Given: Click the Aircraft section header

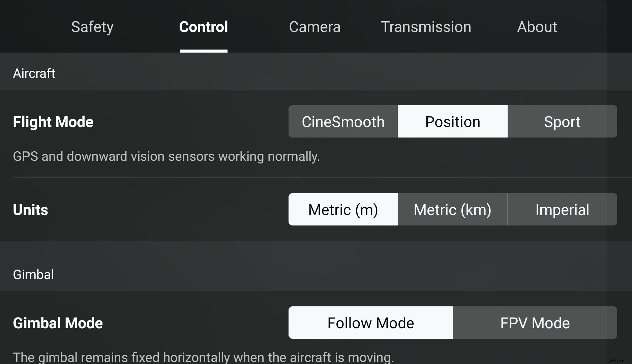Looking at the screenshot, I should (34, 73).
